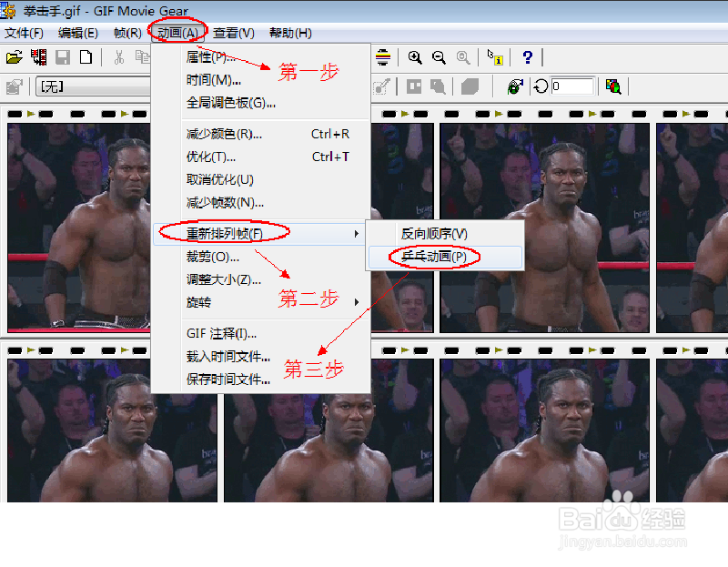This screenshot has width=728, height=567.
Task: Select the first frame thumbnail in bottom row
Action: coord(112,430)
